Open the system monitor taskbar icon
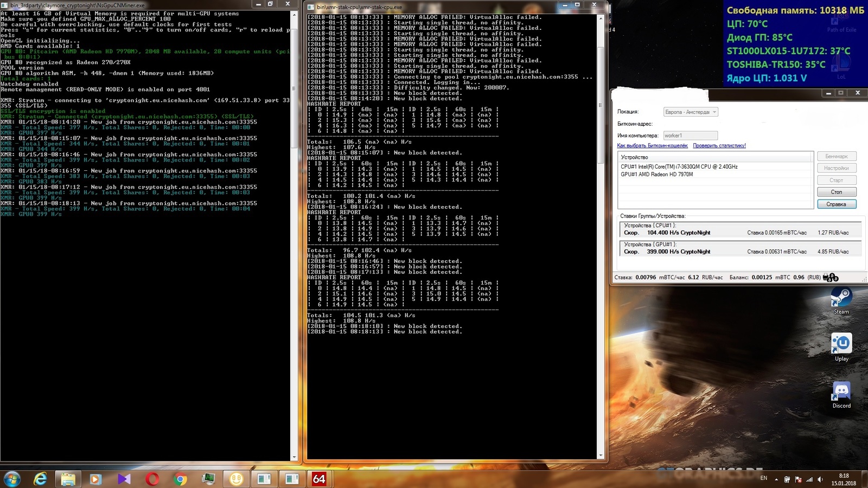Viewport: 868px width, 488px height. (208, 479)
